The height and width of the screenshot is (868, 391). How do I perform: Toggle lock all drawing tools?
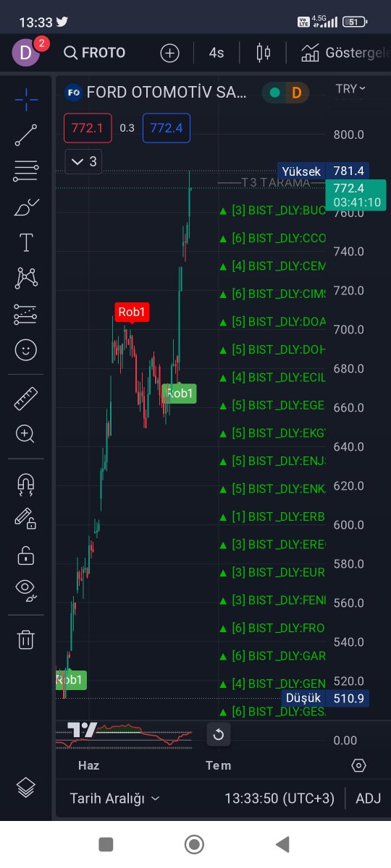coord(26,555)
